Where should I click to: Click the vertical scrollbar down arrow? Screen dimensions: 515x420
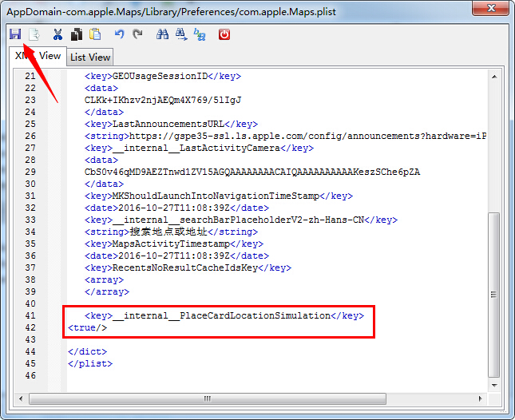tap(494, 385)
